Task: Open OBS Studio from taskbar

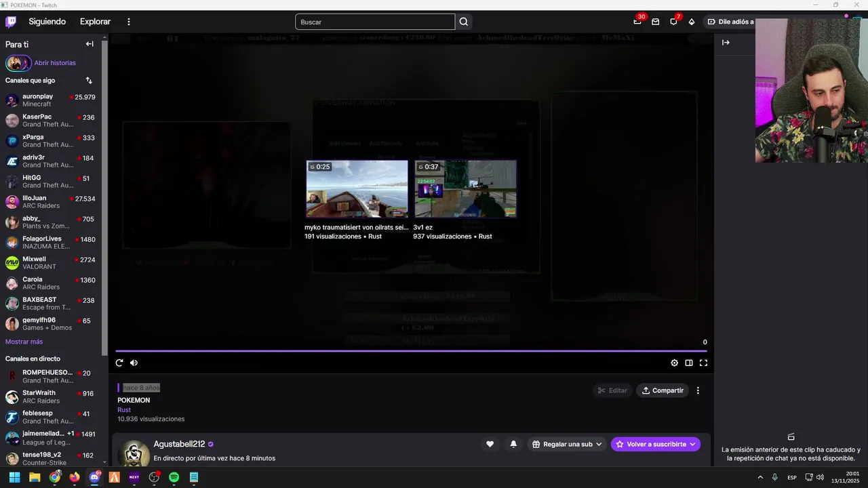Action: tap(154, 477)
